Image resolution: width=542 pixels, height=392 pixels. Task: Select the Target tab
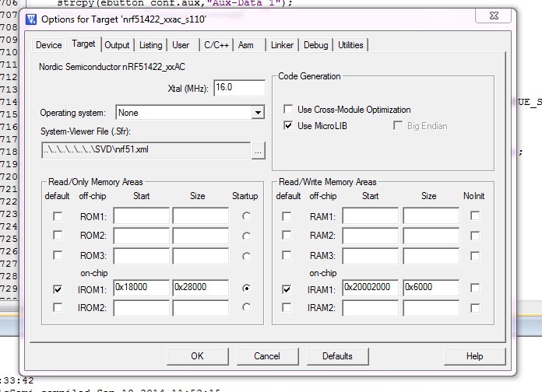(x=83, y=44)
